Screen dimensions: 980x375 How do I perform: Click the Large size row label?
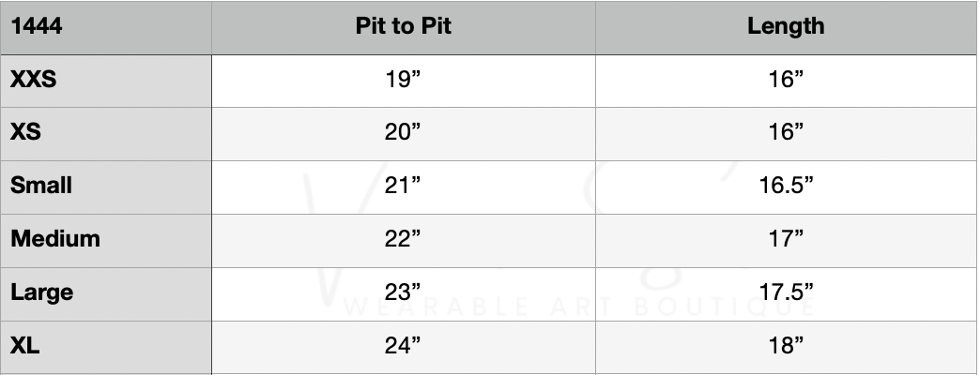(x=41, y=292)
